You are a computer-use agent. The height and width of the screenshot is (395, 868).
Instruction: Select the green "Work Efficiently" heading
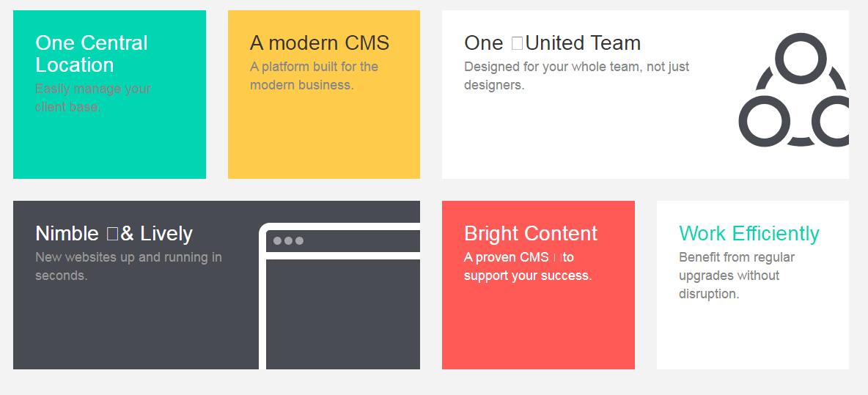point(749,233)
